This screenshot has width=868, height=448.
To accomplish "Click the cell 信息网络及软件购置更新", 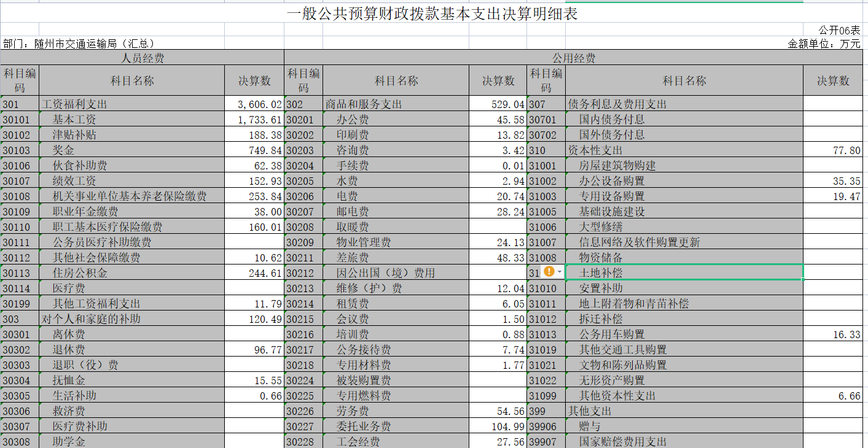I will 684,242.
